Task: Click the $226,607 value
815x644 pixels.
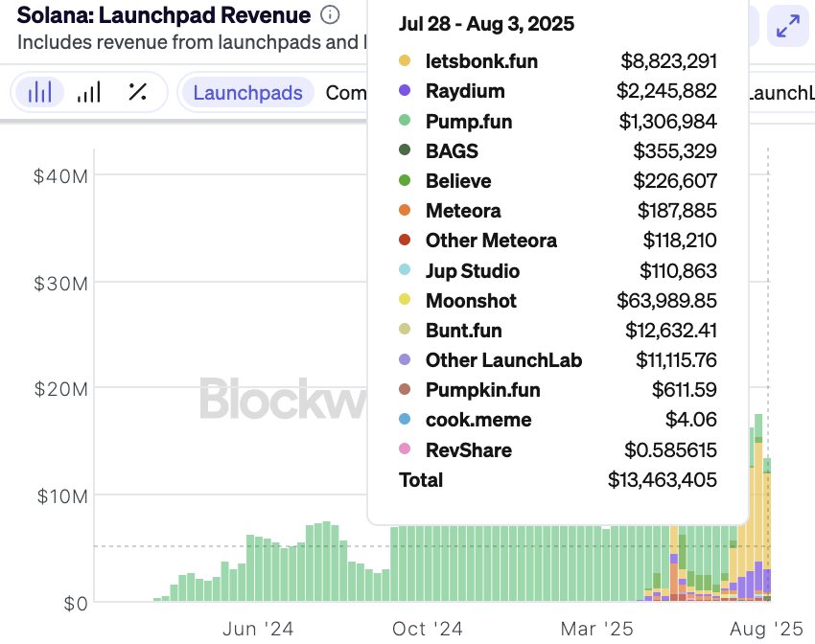Action: (x=675, y=181)
